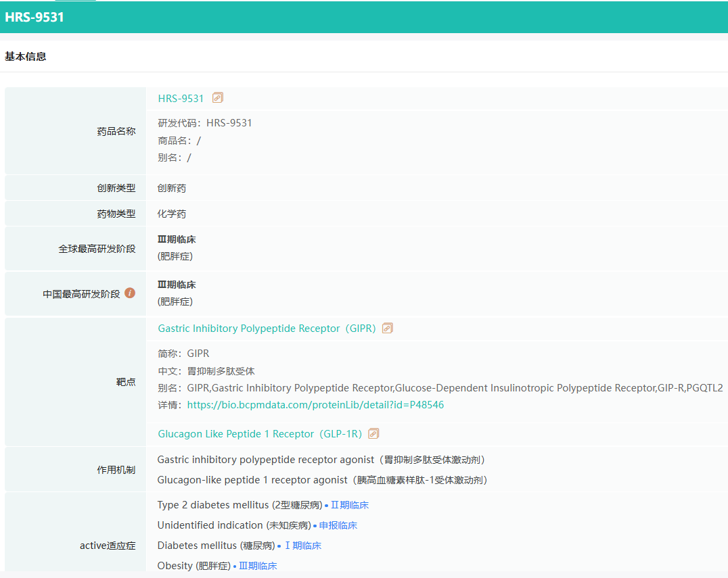Click the link icon next to HRS-9531
The width and height of the screenshot is (728, 578).
click(x=217, y=98)
